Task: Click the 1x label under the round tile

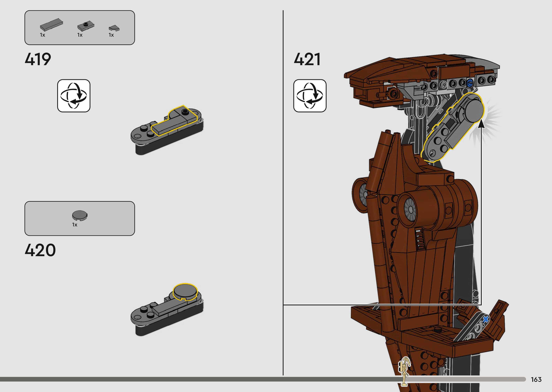Action: click(75, 225)
